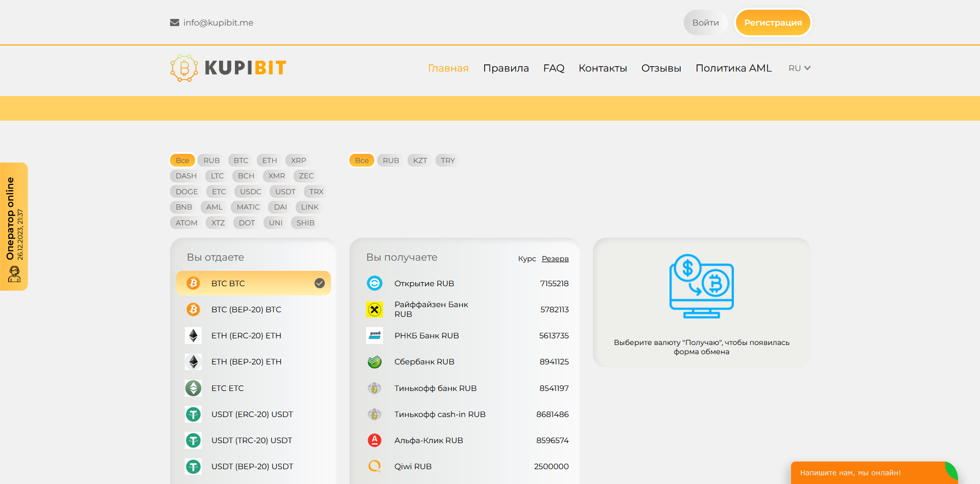Pick the ETC ETC coin icon

(x=193, y=388)
